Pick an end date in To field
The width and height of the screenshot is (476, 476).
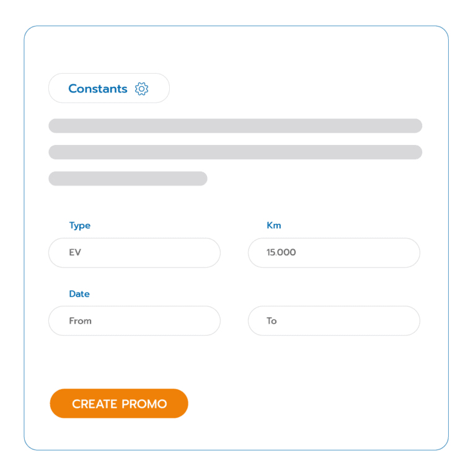coord(334,321)
